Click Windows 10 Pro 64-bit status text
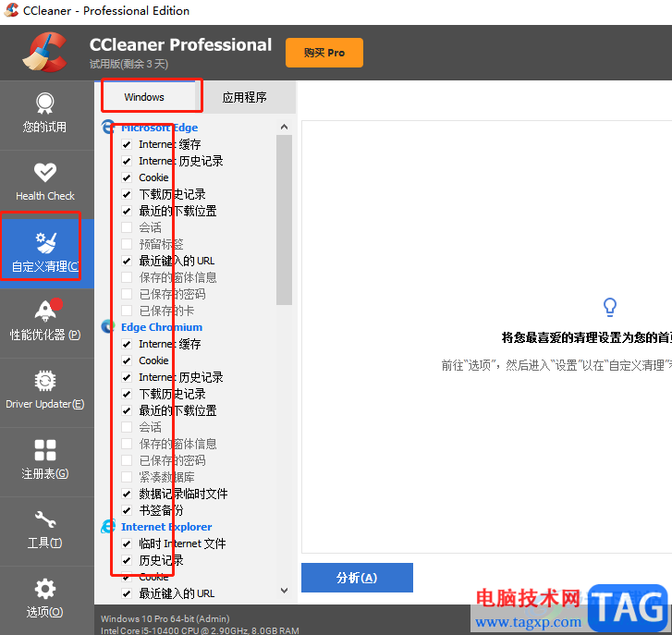 click(x=165, y=618)
